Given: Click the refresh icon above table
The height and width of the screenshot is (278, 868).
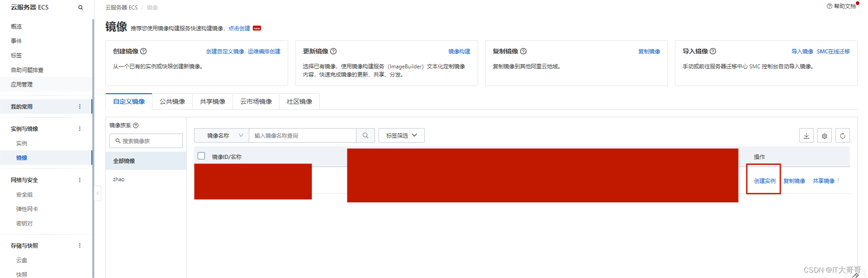Looking at the screenshot, I should coord(842,136).
